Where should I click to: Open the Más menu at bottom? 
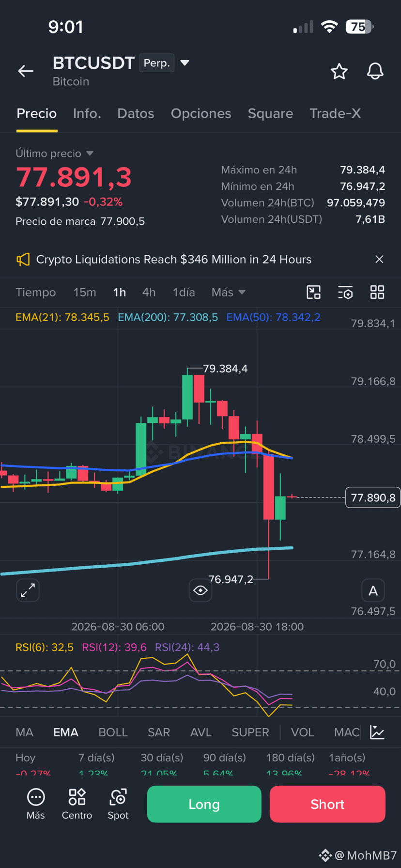click(36, 804)
